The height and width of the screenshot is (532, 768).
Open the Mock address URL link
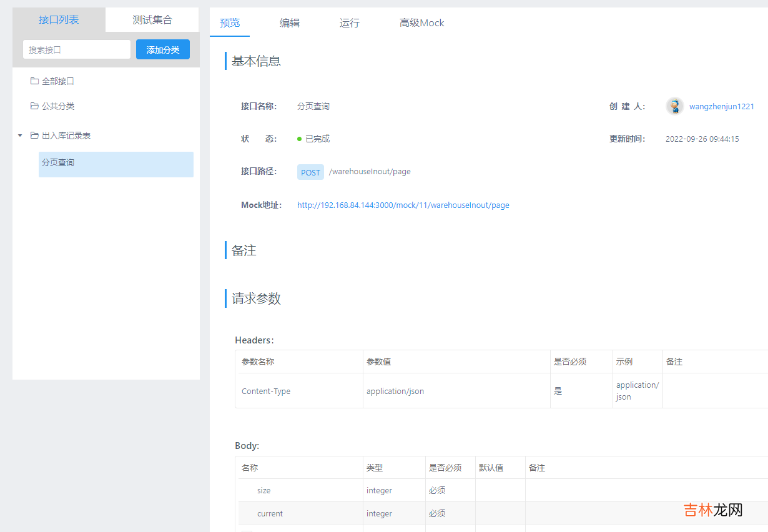pyautogui.click(x=403, y=205)
